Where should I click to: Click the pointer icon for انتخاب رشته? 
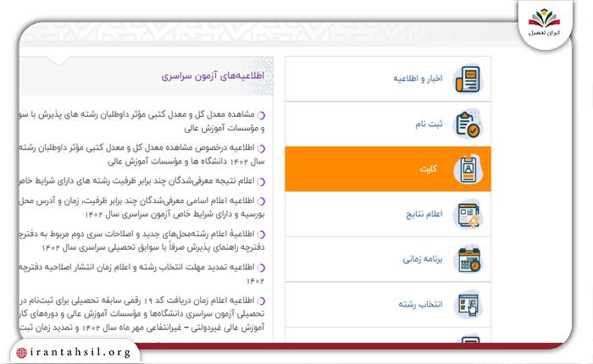click(x=468, y=304)
